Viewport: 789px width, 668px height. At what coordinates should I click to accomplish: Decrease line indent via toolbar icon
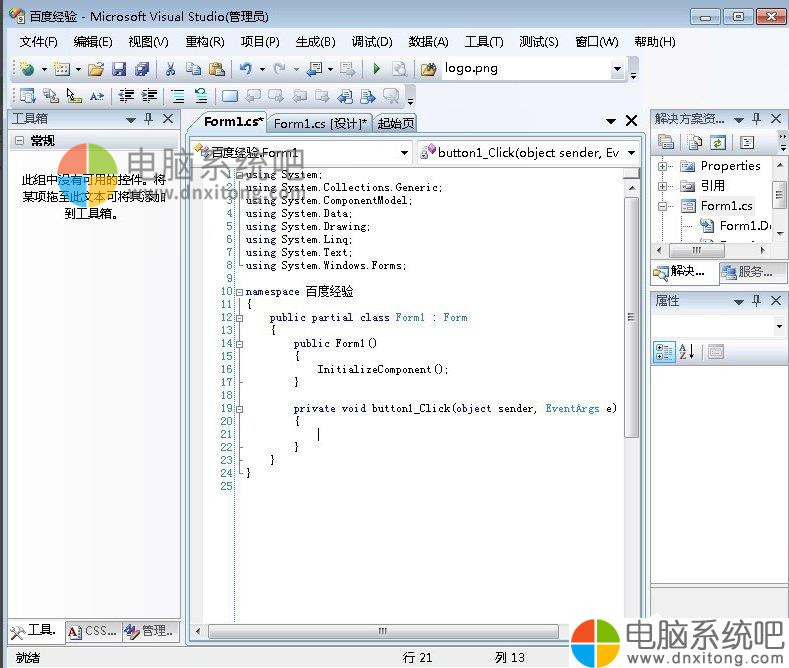point(126,96)
